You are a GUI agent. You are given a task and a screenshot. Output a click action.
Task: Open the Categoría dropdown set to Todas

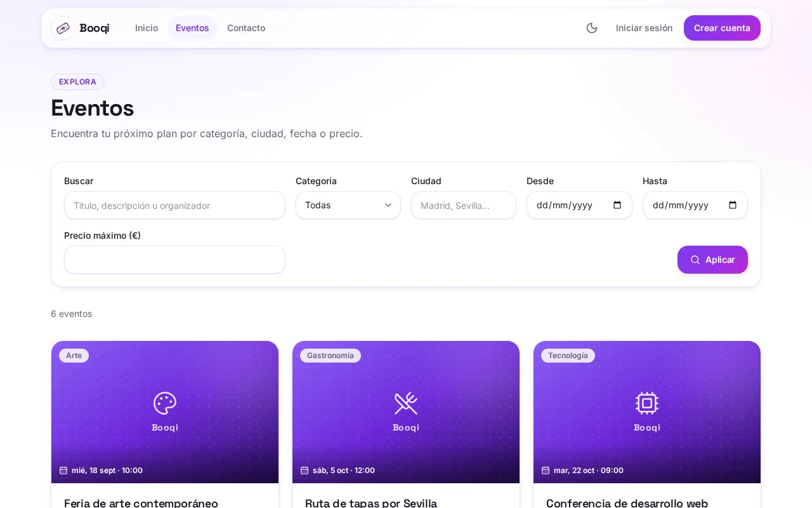pyautogui.click(x=348, y=205)
